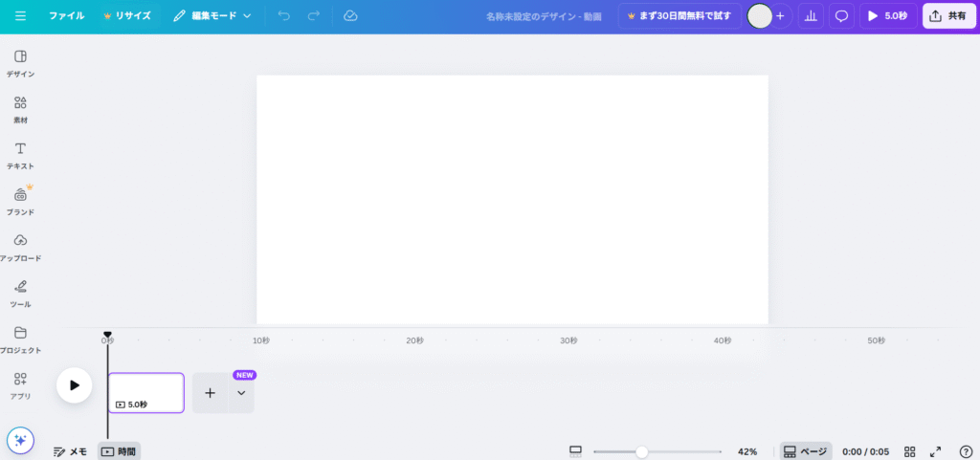Click the 30秒 mark on timeline ruler
Screen dimensions: 980x460
568,340
